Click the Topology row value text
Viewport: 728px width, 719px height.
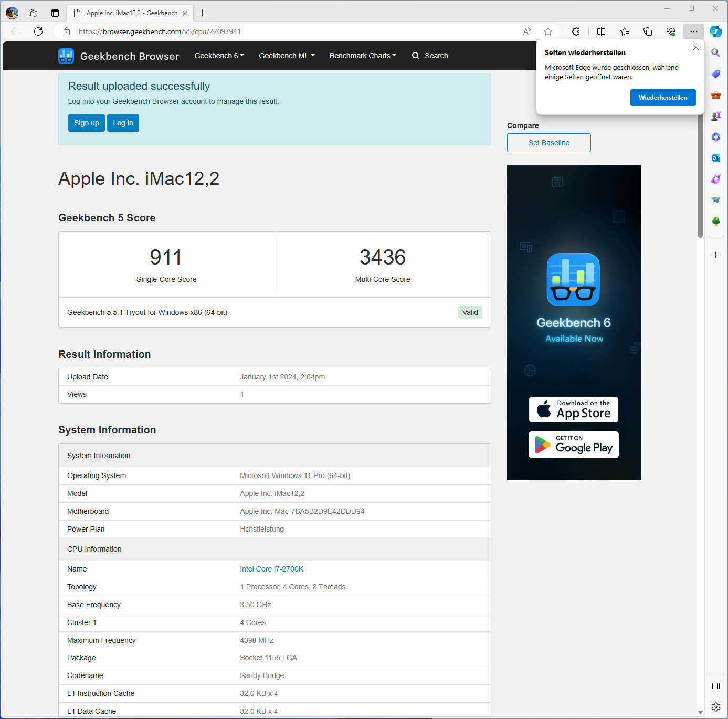[x=293, y=587]
